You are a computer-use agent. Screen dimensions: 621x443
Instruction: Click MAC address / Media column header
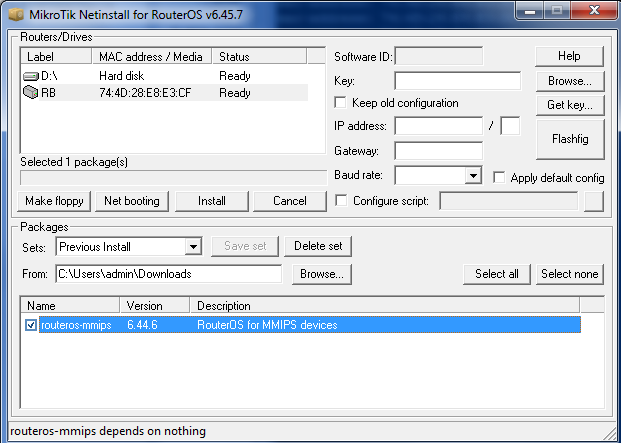tap(152, 57)
